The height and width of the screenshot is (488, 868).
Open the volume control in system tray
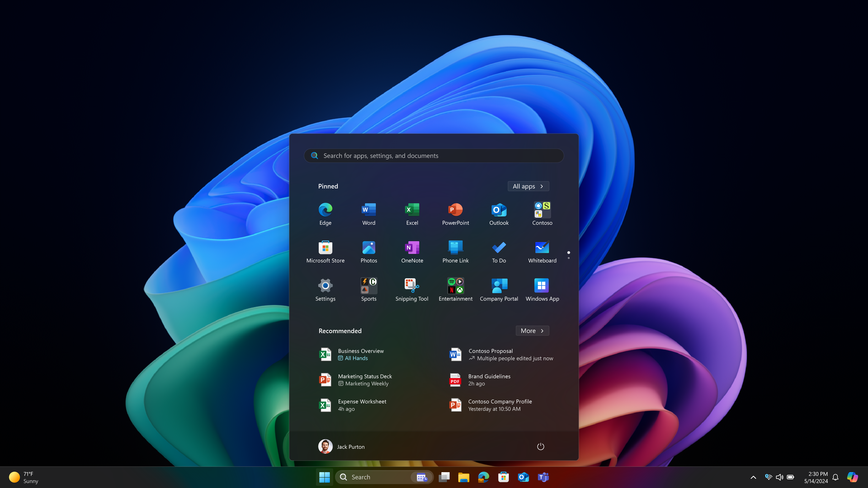coord(779,477)
